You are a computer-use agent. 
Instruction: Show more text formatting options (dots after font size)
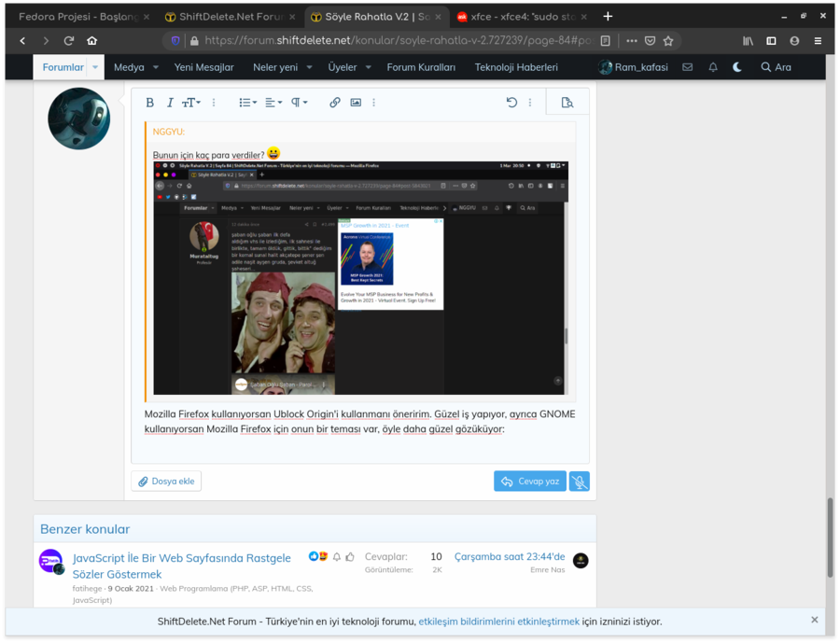[x=213, y=103]
